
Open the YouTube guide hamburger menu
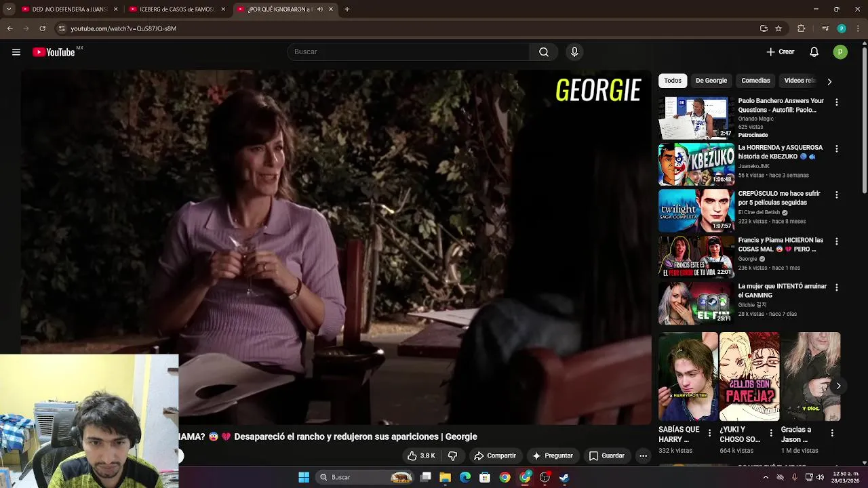tap(16, 52)
